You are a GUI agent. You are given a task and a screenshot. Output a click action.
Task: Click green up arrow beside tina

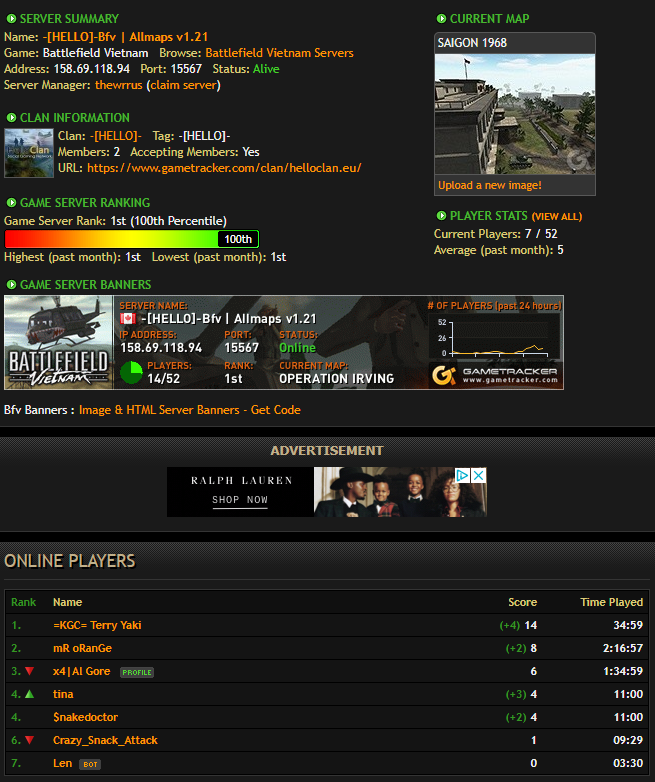tap(29, 694)
